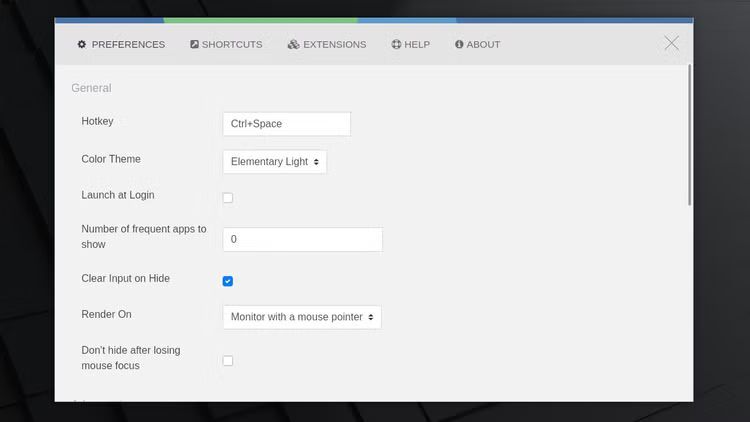
Task: Switch to the SHORTCUTS tab
Action: 232,44
